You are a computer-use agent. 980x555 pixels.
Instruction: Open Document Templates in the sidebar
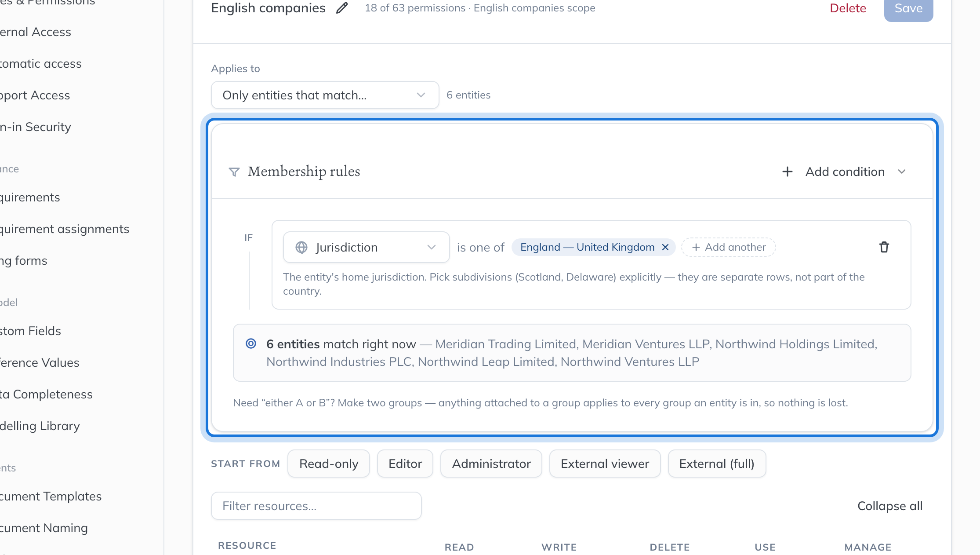pos(51,496)
